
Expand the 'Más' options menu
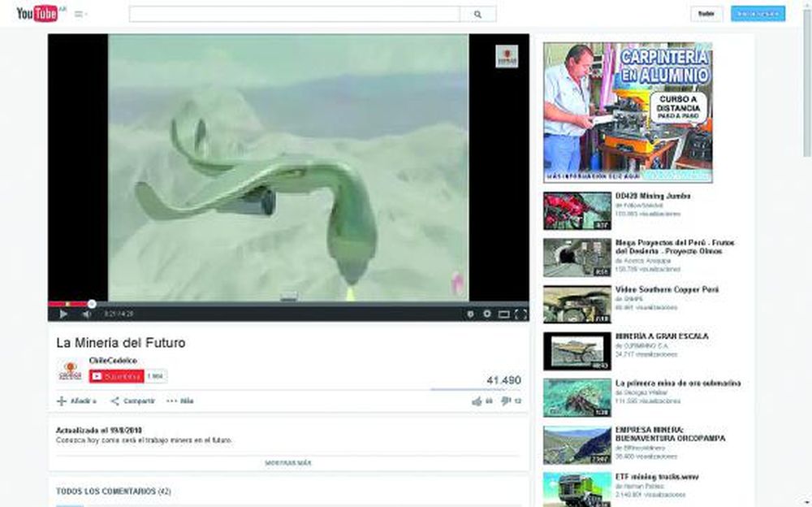coord(180,401)
